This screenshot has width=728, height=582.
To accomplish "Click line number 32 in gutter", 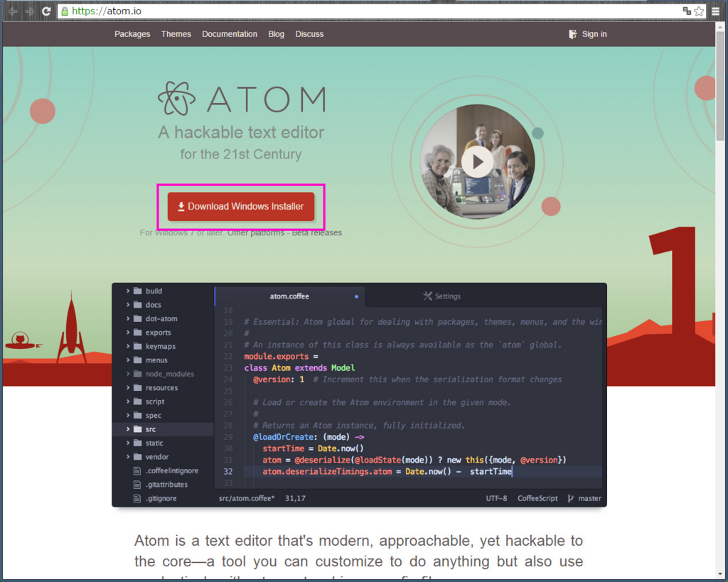I will (228, 472).
